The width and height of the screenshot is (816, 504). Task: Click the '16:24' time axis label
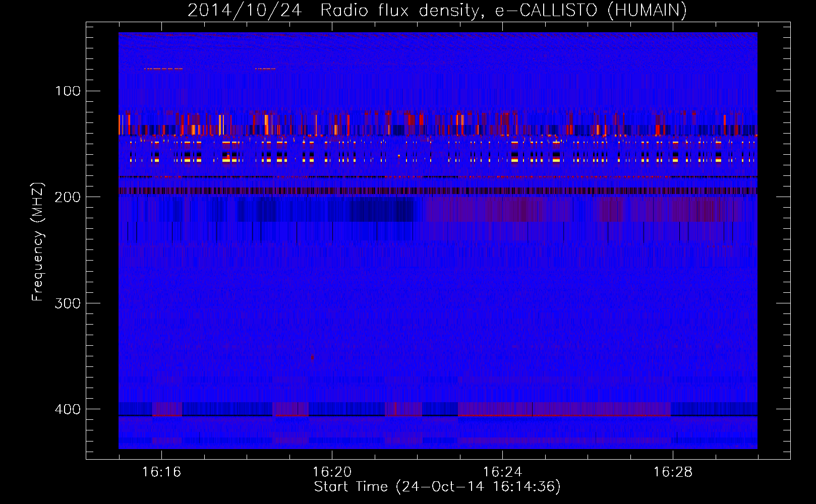pyautogui.click(x=502, y=472)
